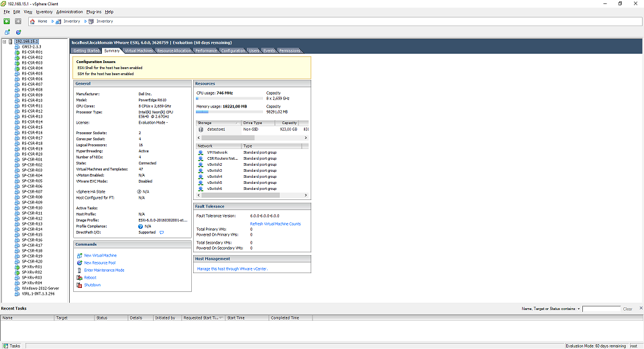Screen dimensions: 644x349
Task: Click the Shutdown command icon
Action: (79, 285)
